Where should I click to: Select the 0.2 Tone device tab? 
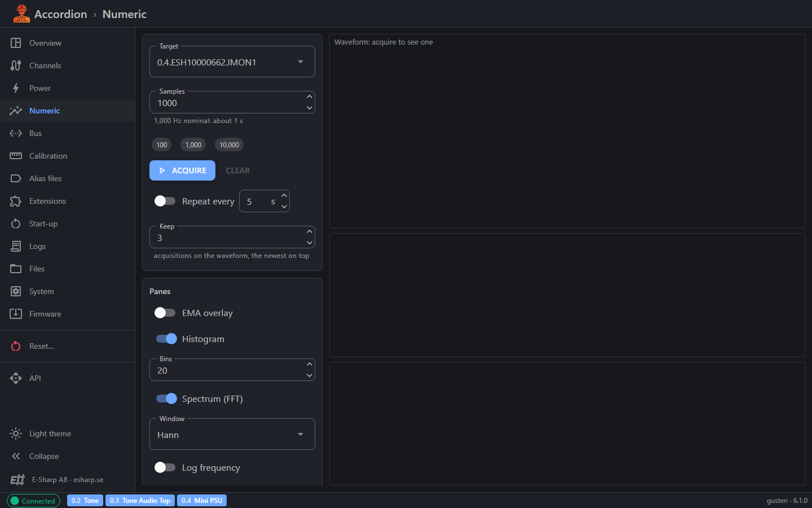(x=85, y=501)
